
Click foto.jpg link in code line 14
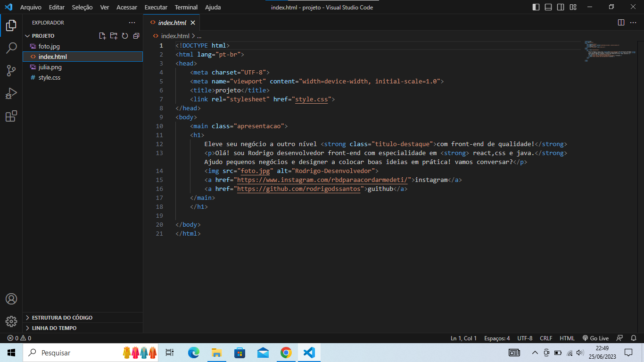255,171
